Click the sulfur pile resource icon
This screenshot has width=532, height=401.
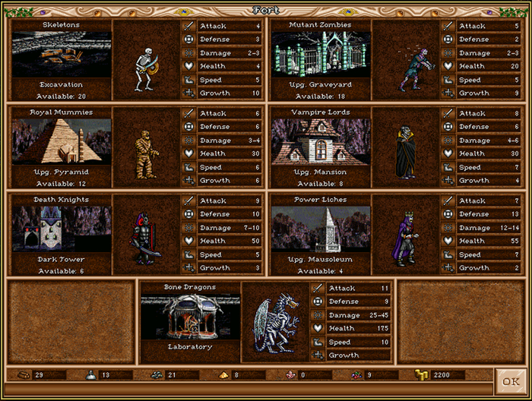click(x=223, y=375)
